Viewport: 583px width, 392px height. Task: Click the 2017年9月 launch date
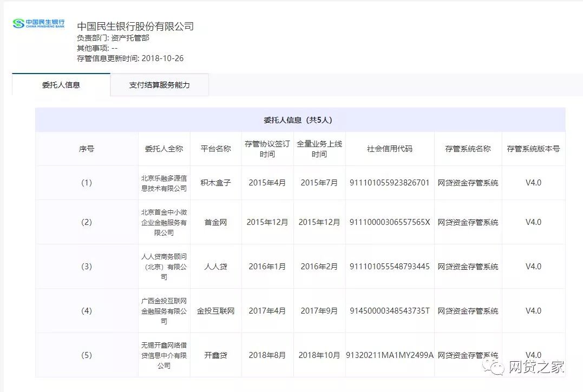[319, 311]
